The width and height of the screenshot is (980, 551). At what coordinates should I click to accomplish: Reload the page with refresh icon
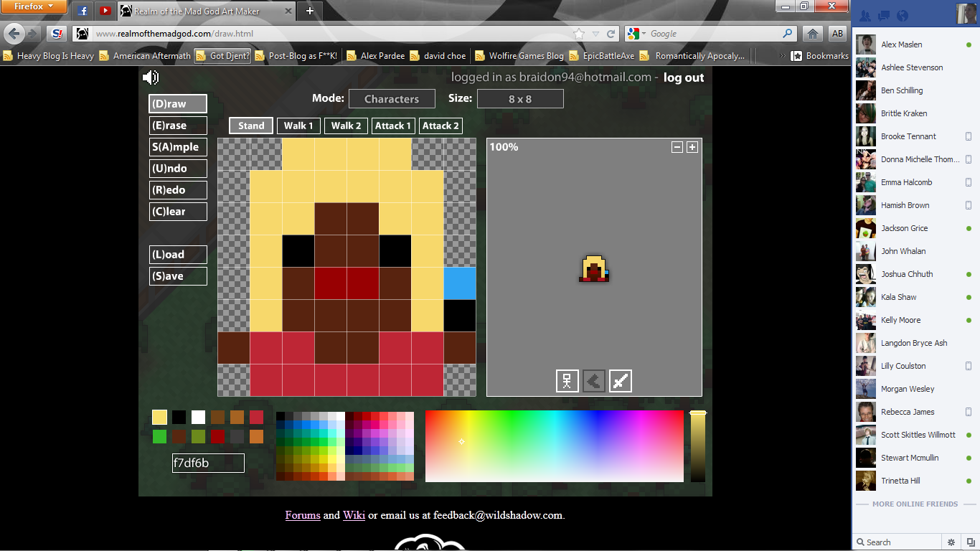pyautogui.click(x=611, y=34)
